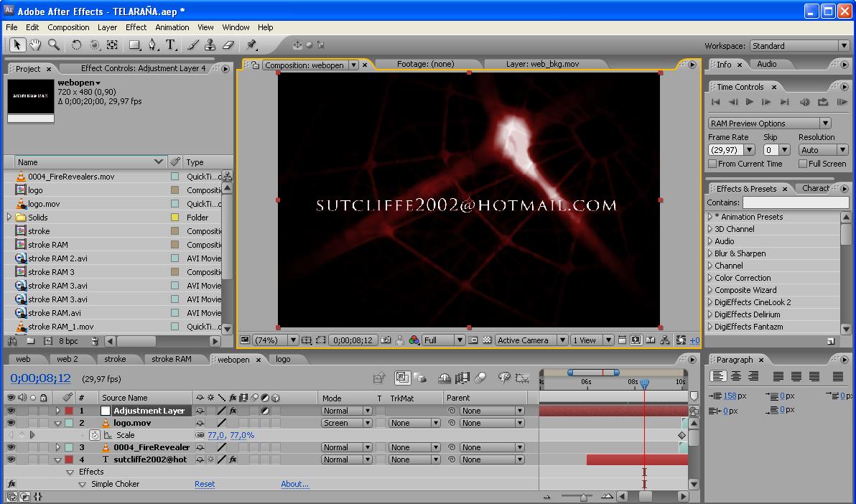The width and height of the screenshot is (856, 504).
Task: Jump to last frame in Time Controls
Action: point(784,101)
